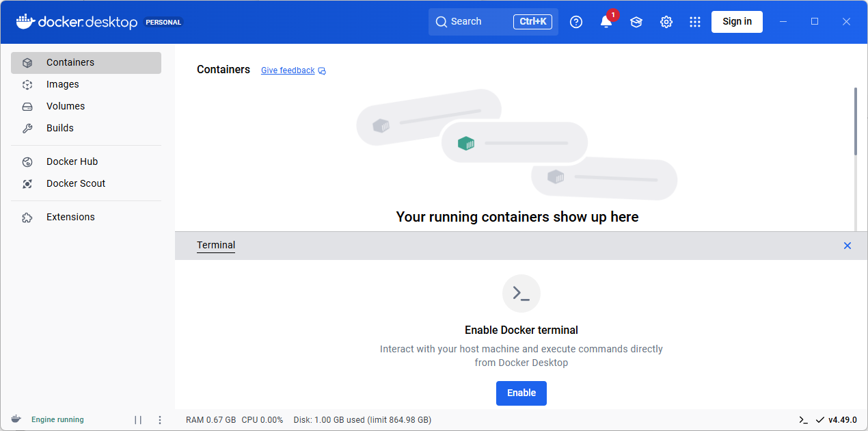Open the notifications bell
868x431 pixels.
(606, 22)
